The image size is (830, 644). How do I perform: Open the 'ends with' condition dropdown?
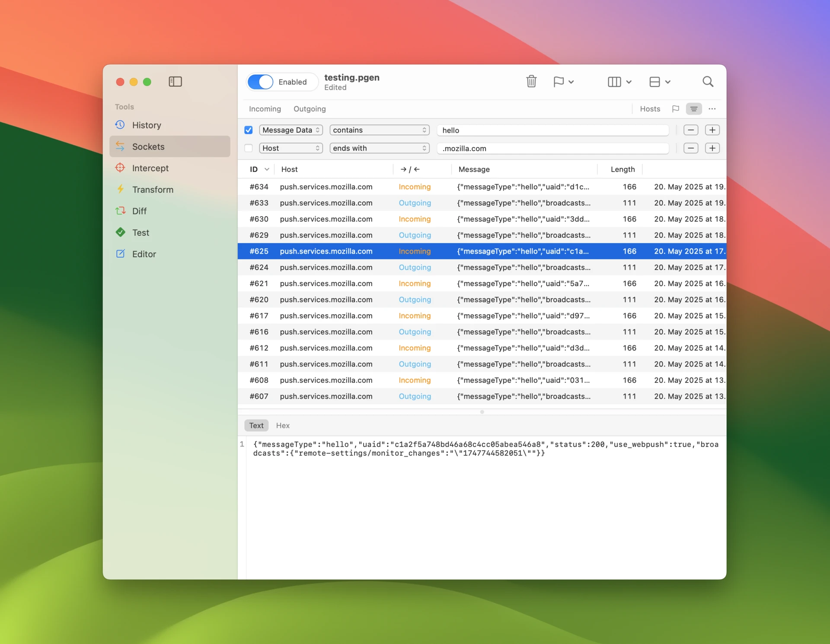(x=379, y=148)
